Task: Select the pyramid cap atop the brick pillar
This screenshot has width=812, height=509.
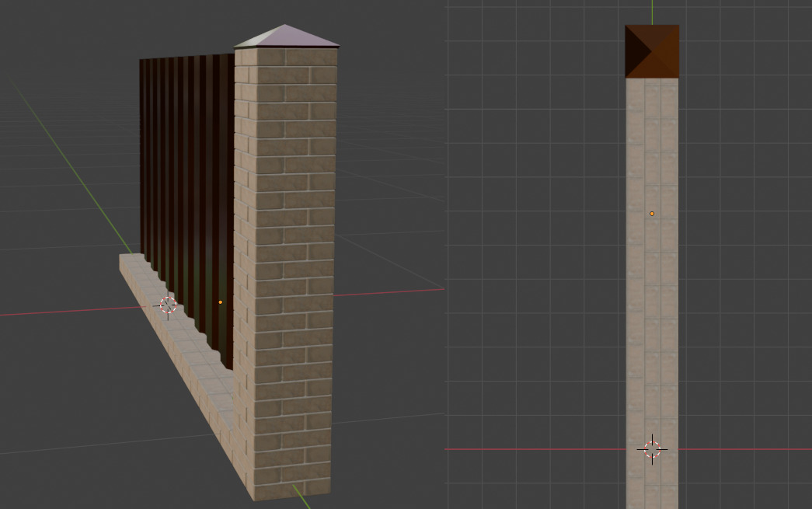Action: click(x=286, y=37)
